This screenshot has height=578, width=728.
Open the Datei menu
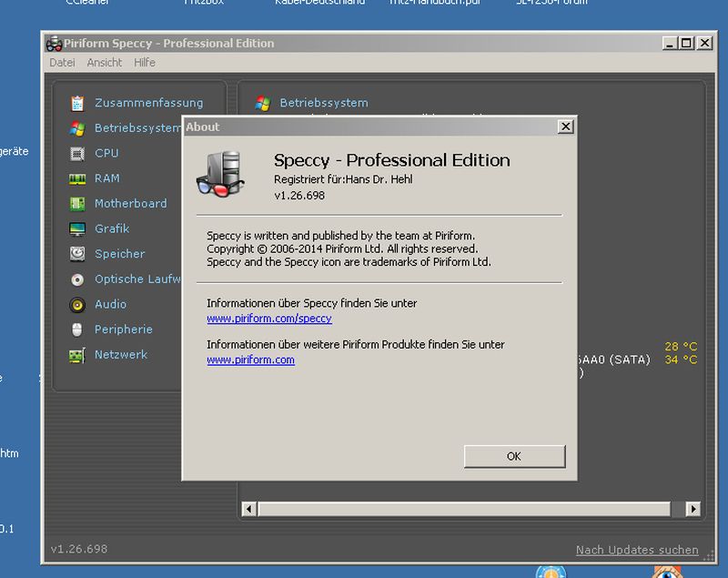[x=62, y=63]
